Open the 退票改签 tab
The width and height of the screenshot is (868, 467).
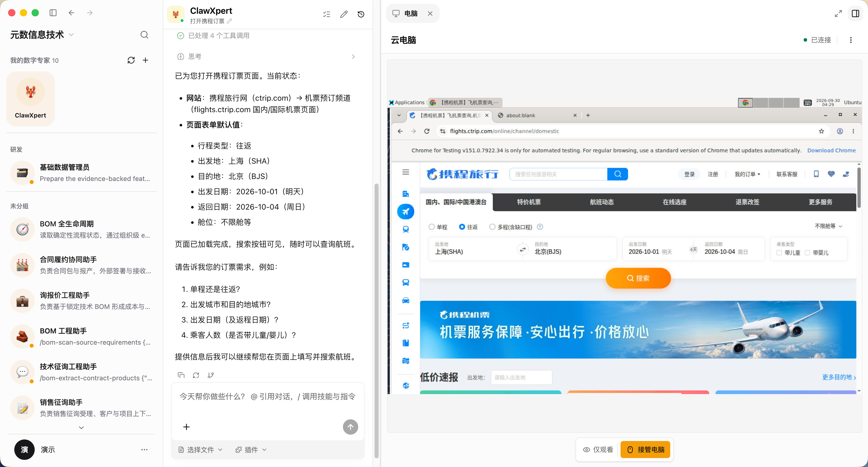[x=747, y=202]
